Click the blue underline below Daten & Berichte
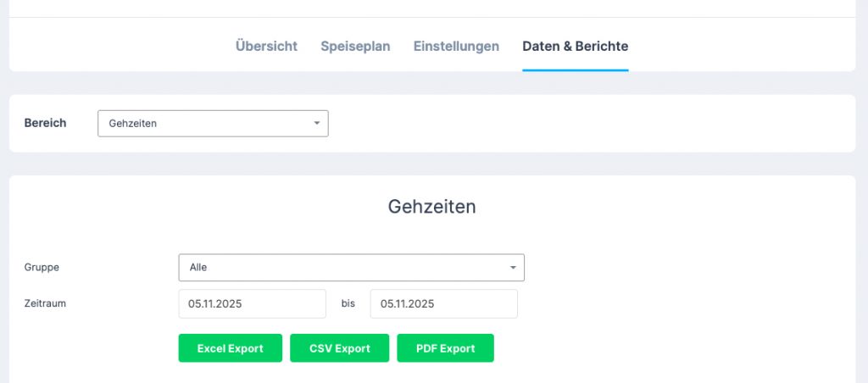This screenshot has width=868, height=383. (x=575, y=70)
